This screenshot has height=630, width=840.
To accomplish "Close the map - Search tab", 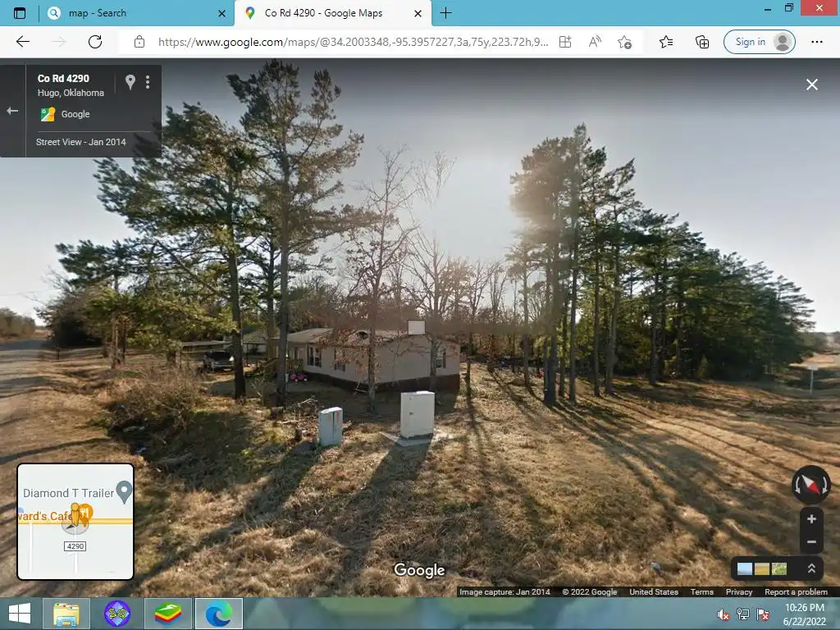I will 221,13.
